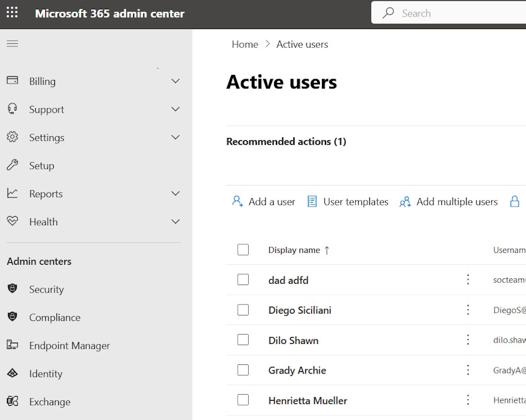This screenshot has width=526, height=420.
Task: Select the User templates icon
Action: [x=313, y=202]
